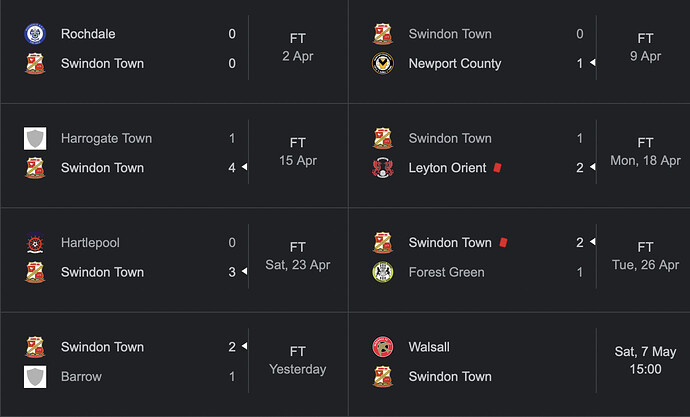690x417 pixels.
Task: Click the Rochdale club crest
Action: (x=35, y=34)
